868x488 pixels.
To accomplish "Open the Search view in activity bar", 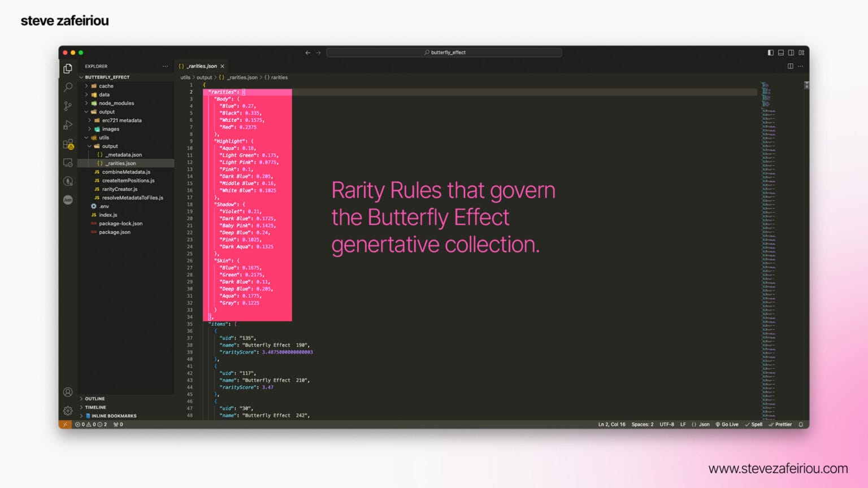I will click(x=68, y=87).
